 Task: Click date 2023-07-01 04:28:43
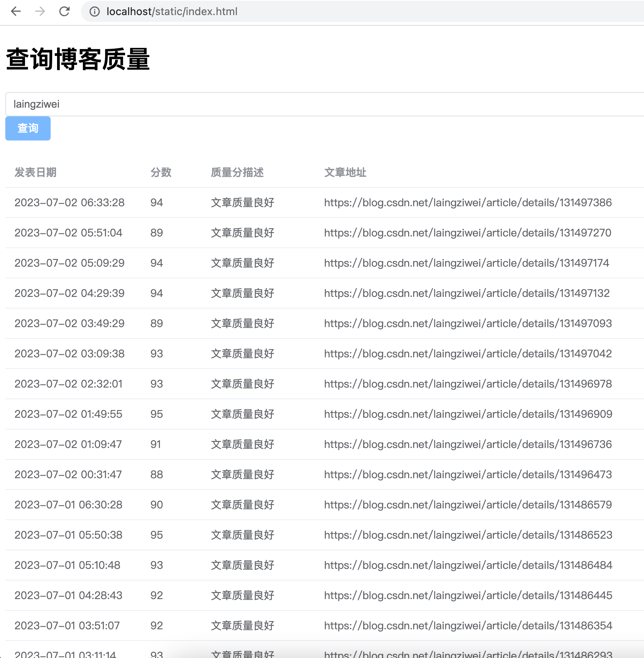coord(68,596)
